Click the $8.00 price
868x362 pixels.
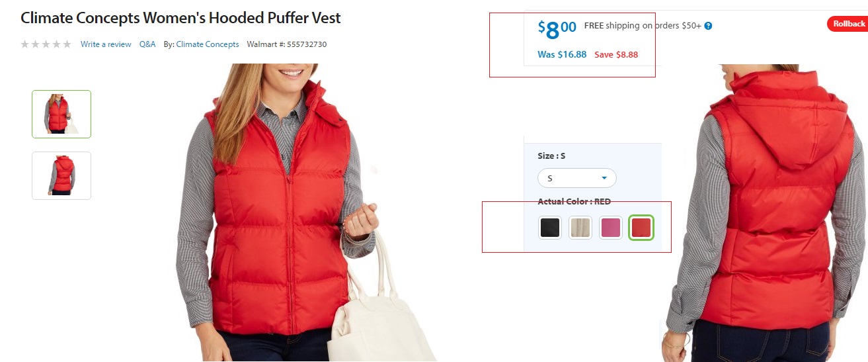pos(557,29)
